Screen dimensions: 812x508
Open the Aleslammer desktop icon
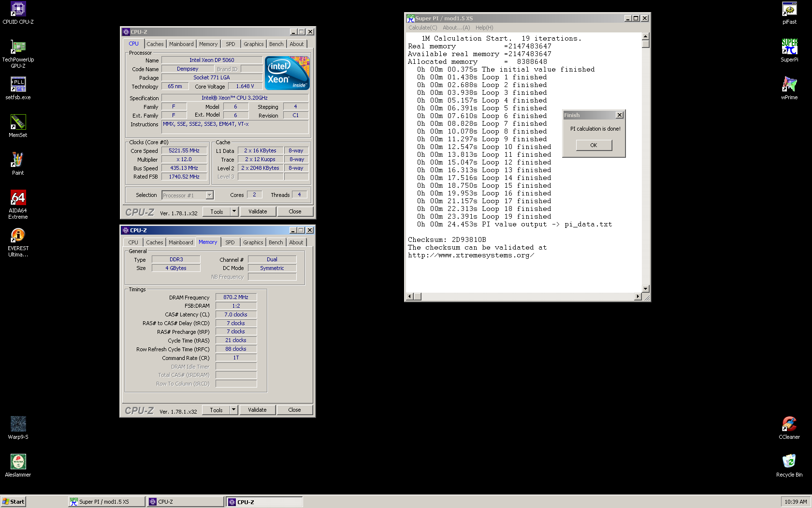click(x=18, y=465)
